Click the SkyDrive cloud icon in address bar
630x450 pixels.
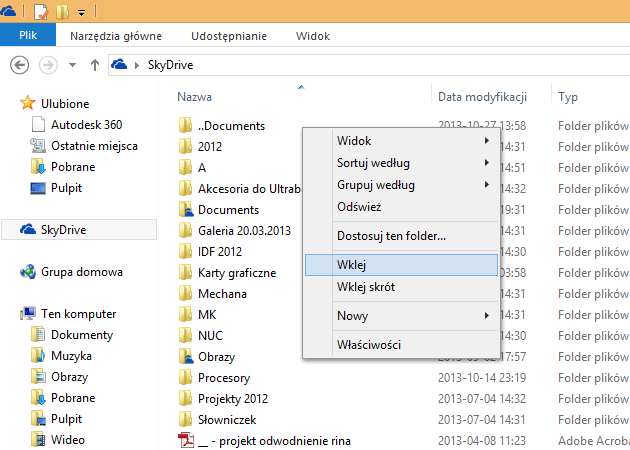point(119,64)
